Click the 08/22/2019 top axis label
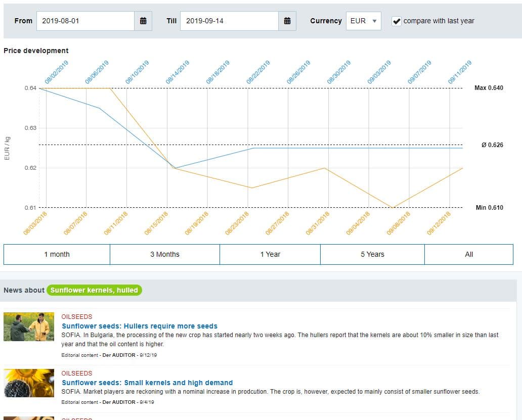The image size is (522, 420). (258, 72)
